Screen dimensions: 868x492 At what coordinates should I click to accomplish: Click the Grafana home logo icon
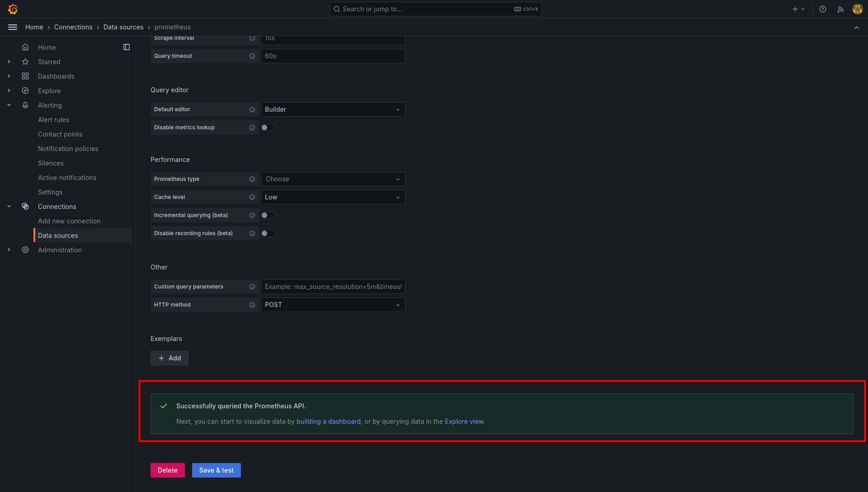[x=12, y=8]
